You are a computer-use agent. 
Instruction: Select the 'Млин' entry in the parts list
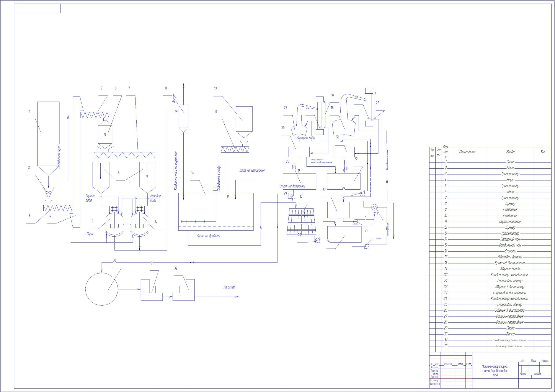(510, 168)
